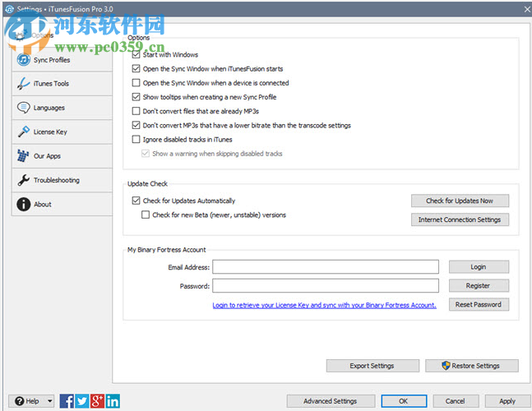Click Check for Updates Now button
This screenshot has width=532, height=411.
(x=460, y=201)
